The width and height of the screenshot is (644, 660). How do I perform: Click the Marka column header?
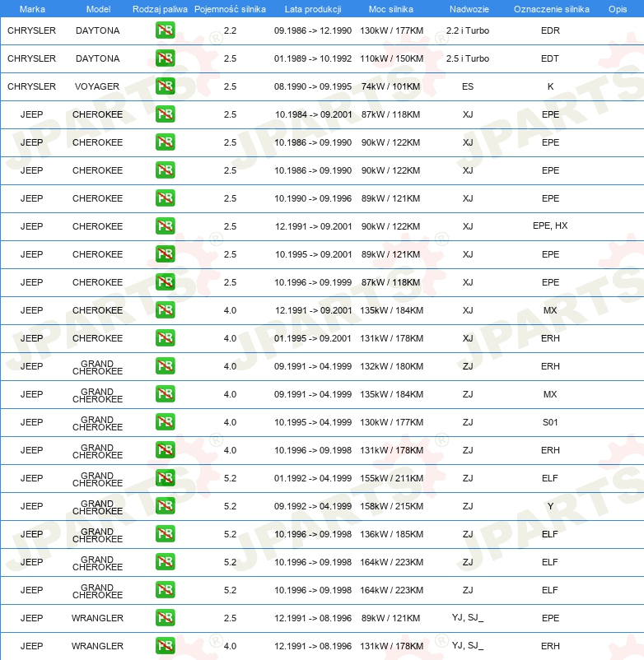32,8
